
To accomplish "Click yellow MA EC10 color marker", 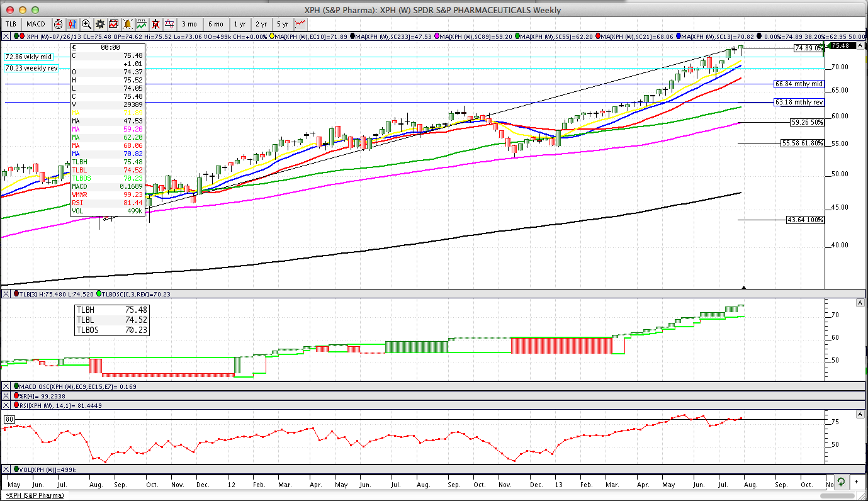I will tap(272, 36).
